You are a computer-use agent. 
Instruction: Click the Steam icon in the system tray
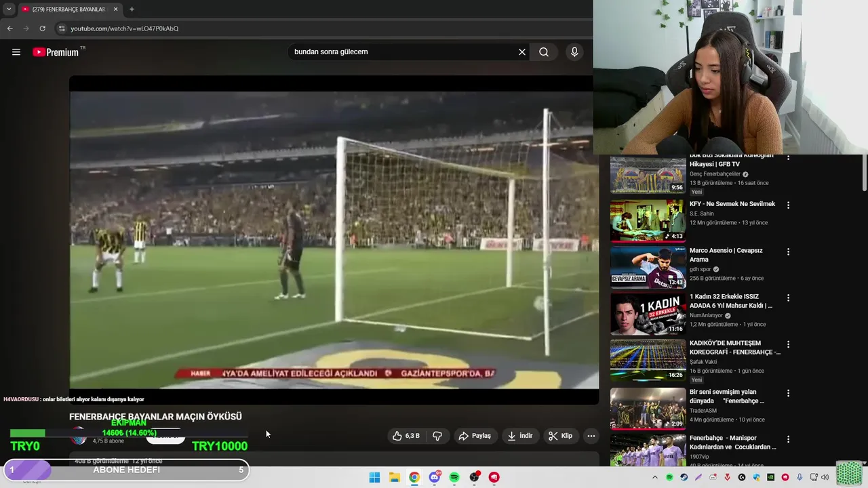tap(684, 477)
